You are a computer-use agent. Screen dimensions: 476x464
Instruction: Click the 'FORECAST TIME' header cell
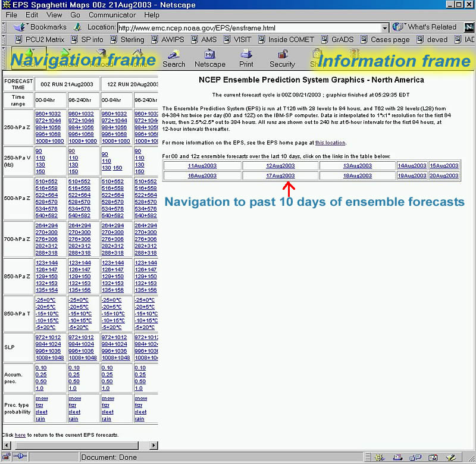pos(18,84)
